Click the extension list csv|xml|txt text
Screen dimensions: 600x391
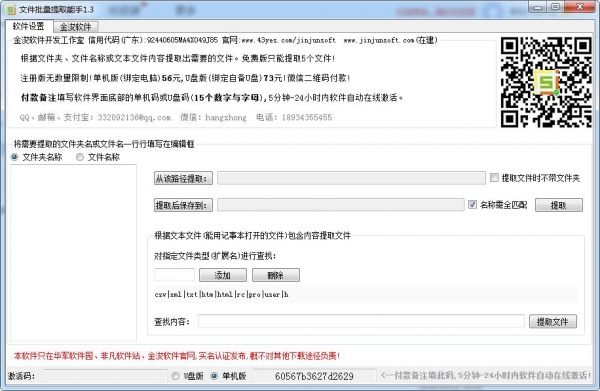[222, 294]
